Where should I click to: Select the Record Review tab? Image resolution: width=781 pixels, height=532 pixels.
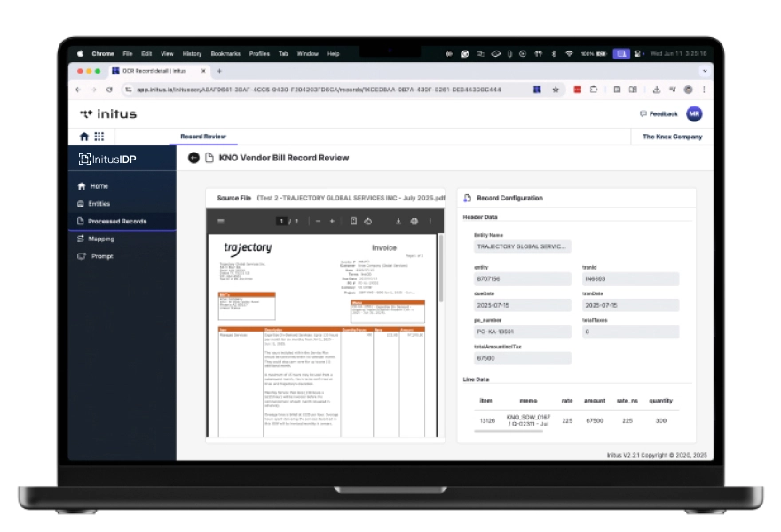coord(203,137)
